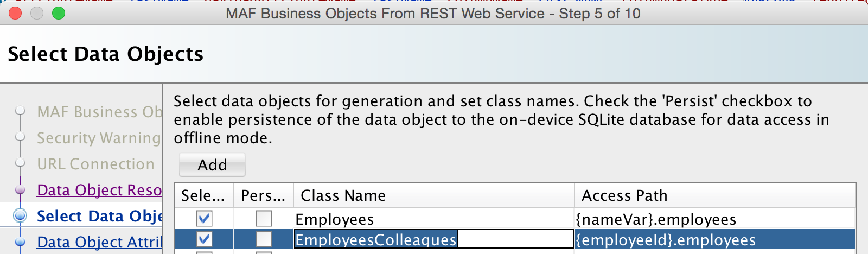Zoom the wizard with the green window button
The image size is (868, 254).
pos(59,13)
